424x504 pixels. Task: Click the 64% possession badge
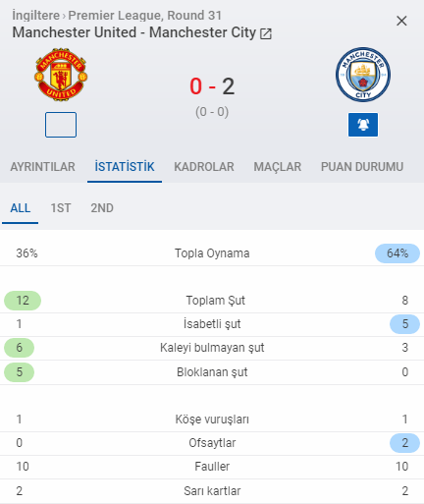(x=397, y=253)
